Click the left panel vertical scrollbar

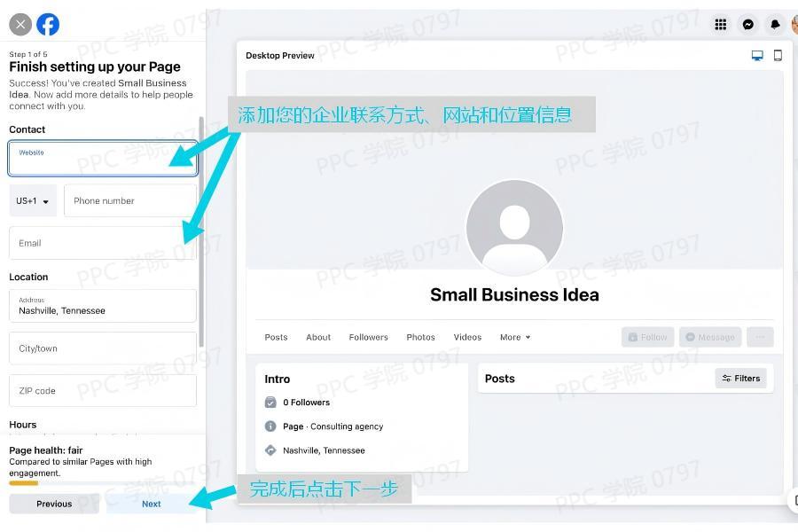point(201,231)
